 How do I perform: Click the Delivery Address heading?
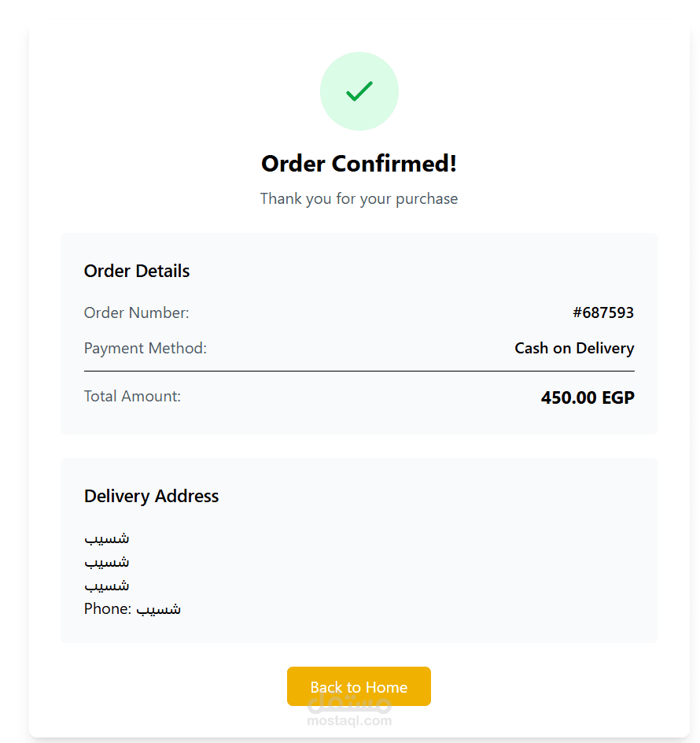(151, 496)
